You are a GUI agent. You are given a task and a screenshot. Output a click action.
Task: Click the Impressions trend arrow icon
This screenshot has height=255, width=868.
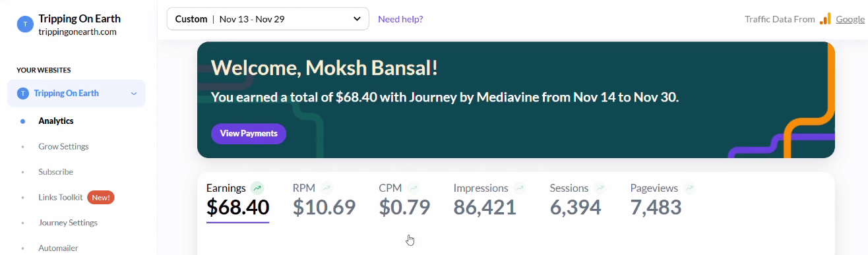[x=520, y=188]
